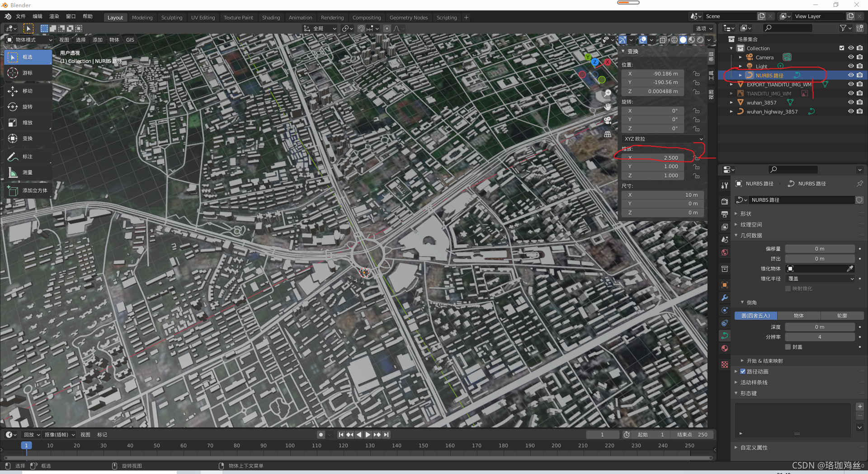Open the 渲染 (Render) menu
Viewport: 868px width, 474px height.
coord(54,16)
